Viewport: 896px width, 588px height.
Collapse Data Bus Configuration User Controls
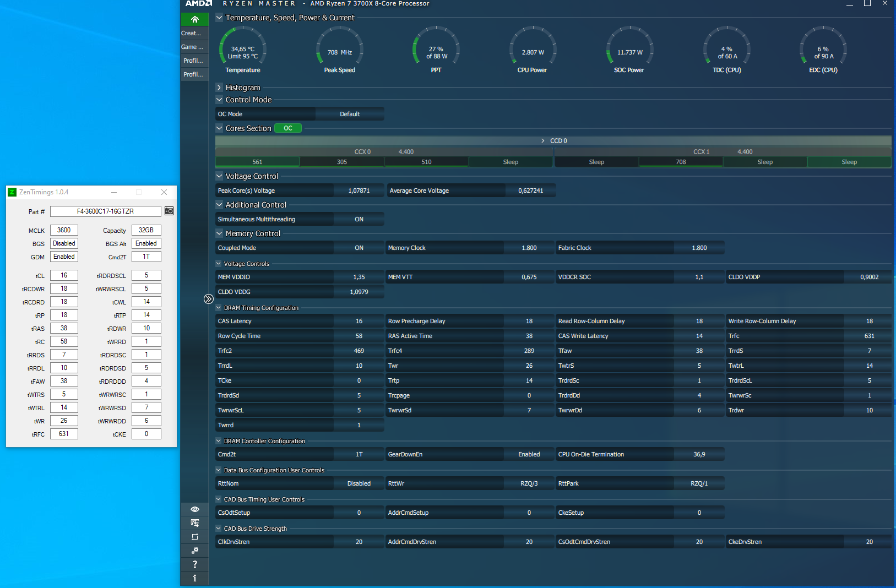tap(219, 470)
